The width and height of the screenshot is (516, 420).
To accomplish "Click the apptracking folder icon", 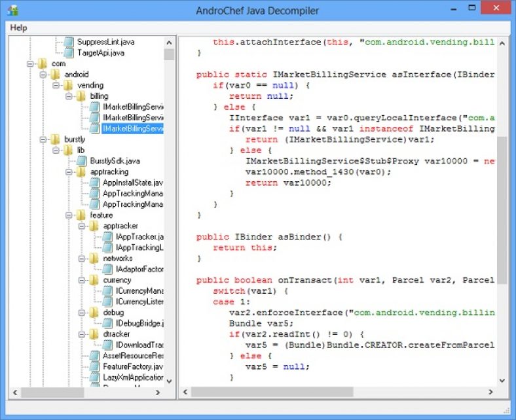I will click(x=82, y=172).
